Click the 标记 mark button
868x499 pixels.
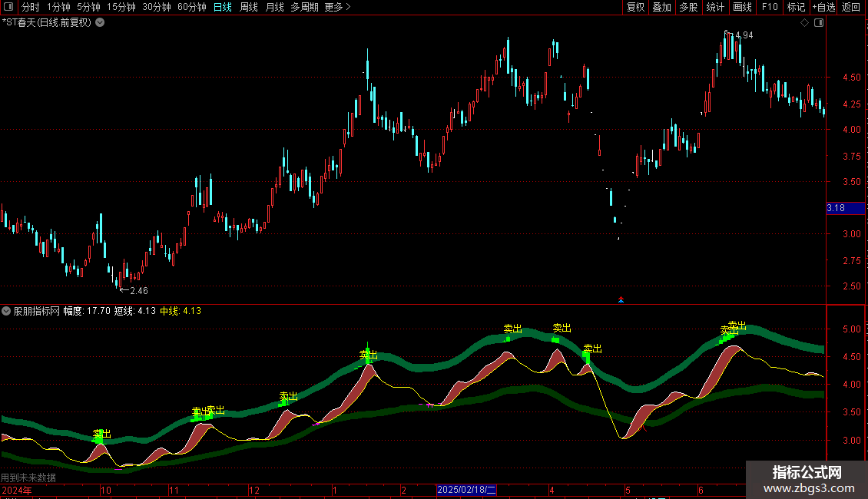pyautogui.click(x=796, y=7)
